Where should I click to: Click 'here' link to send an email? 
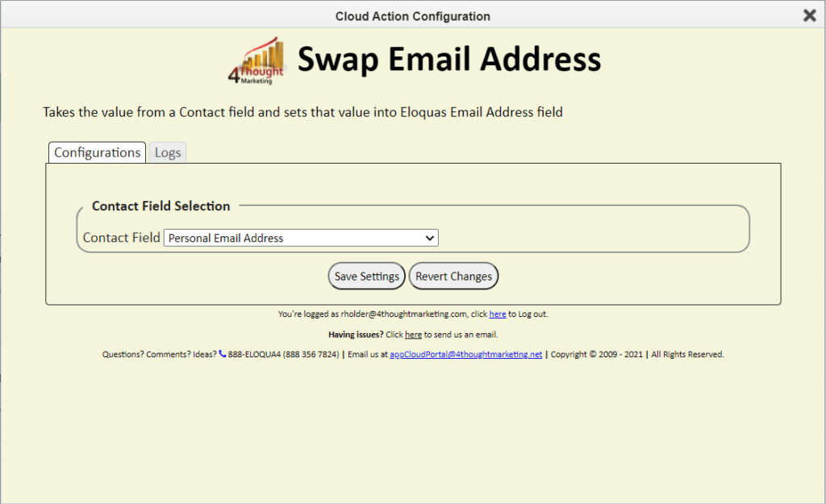[x=413, y=335]
